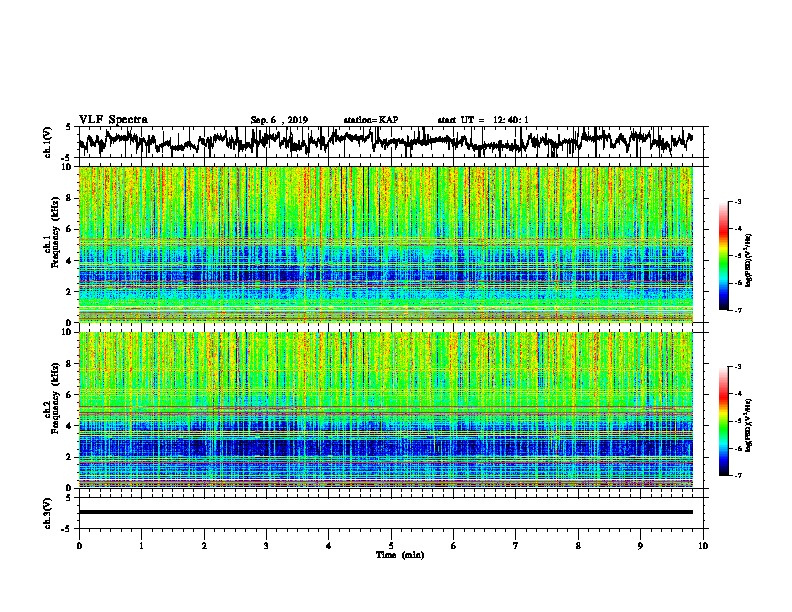Click the flat ch.3 voltage trace line

tap(386, 512)
